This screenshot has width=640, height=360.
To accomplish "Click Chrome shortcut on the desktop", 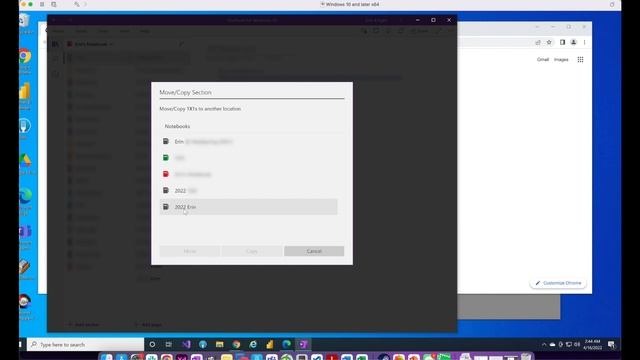I will coord(25,61).
